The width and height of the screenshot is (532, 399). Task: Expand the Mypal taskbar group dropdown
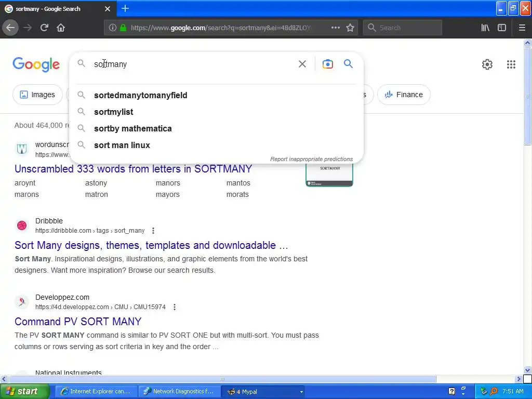[x=301, y=392]
